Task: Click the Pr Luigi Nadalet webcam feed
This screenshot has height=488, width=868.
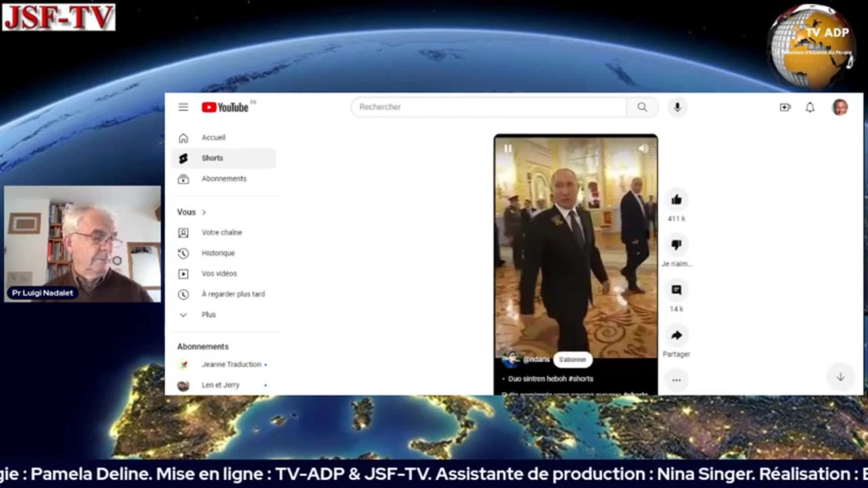Action: click(x=83, y=244)
